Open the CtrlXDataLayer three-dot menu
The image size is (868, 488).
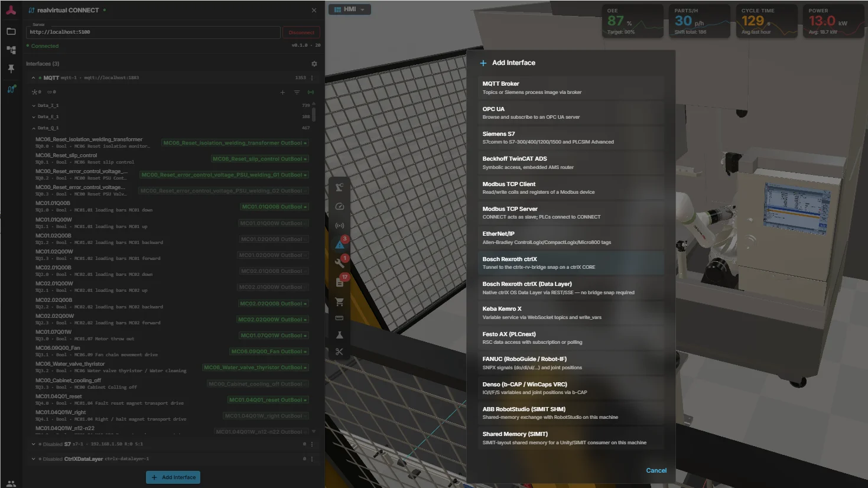pyautogui.click(x=312, y=459)
